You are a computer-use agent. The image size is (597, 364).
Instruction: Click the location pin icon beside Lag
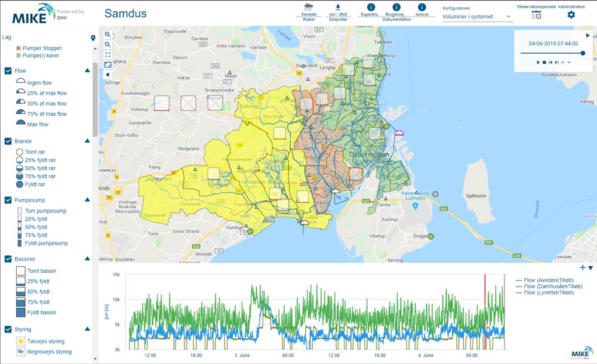(93, 39)
